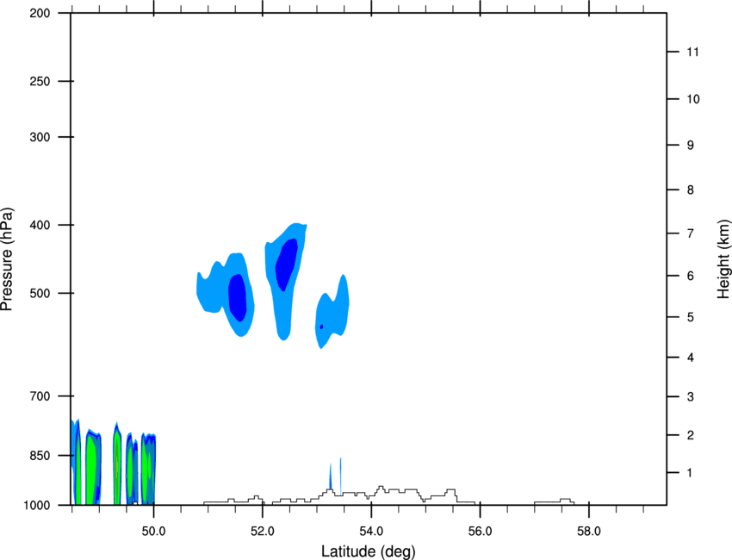Click the 'Pressure (hPa)' axis title

(x=7, y=259)
